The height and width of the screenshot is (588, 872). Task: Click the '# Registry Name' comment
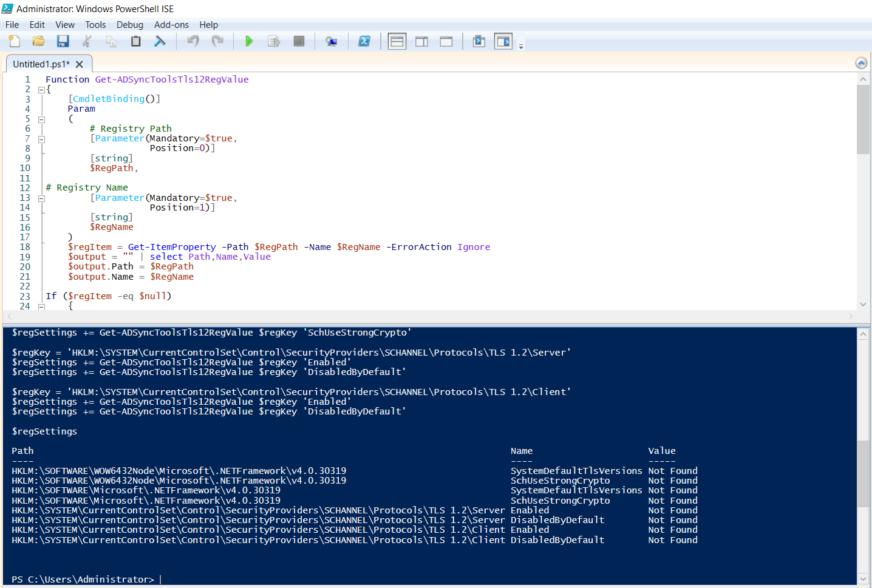[x=87, y=188]
